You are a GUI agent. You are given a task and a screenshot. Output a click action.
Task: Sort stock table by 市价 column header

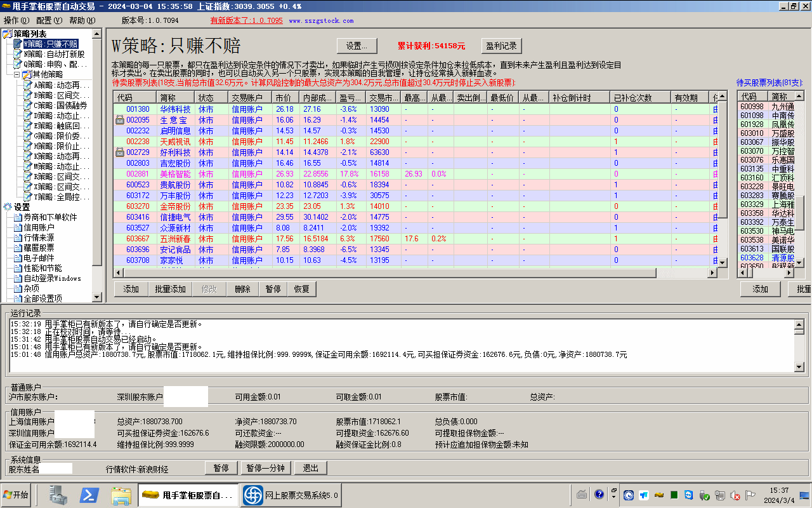[283, 98]
